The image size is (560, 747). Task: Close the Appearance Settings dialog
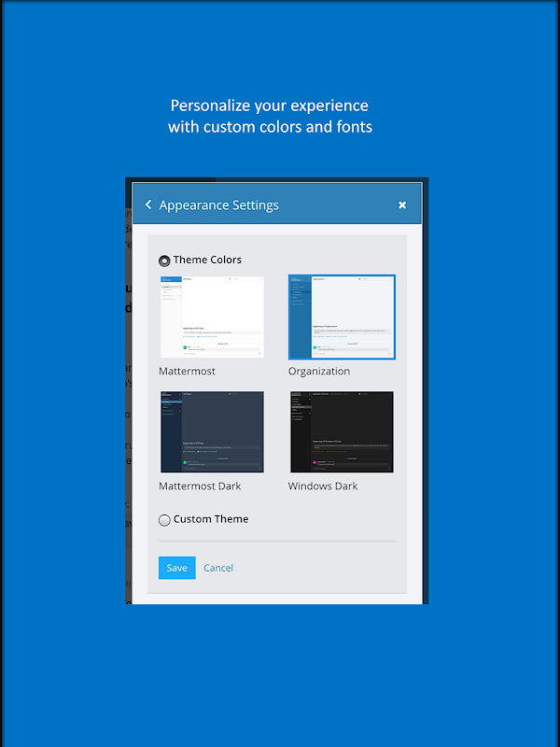tap(402, 205)
